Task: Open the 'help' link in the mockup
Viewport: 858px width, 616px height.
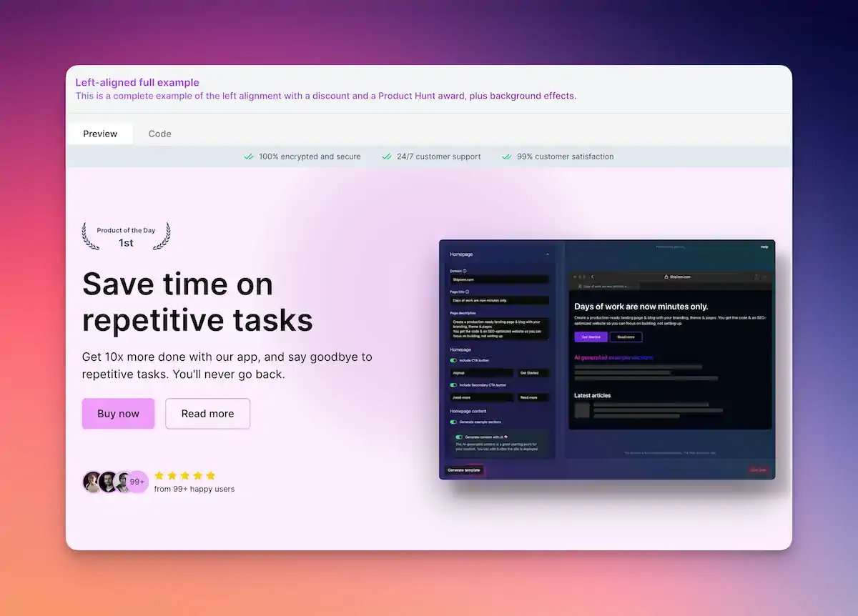Action: pyautogui.click(x=764, y=247)
